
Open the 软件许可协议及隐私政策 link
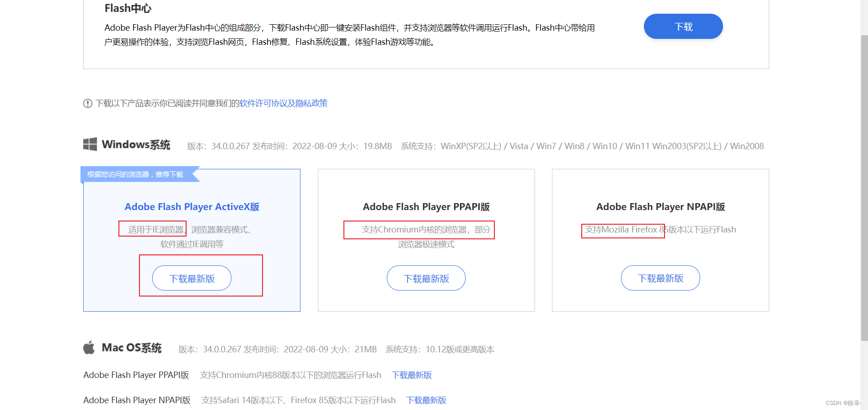coord(283,103)
